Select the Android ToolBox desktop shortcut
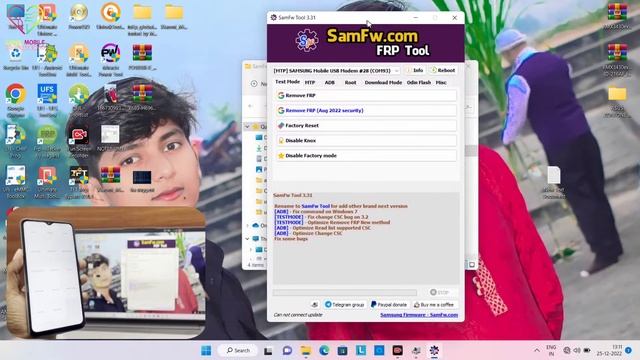 pyautogui.click(x=47, y=60)
